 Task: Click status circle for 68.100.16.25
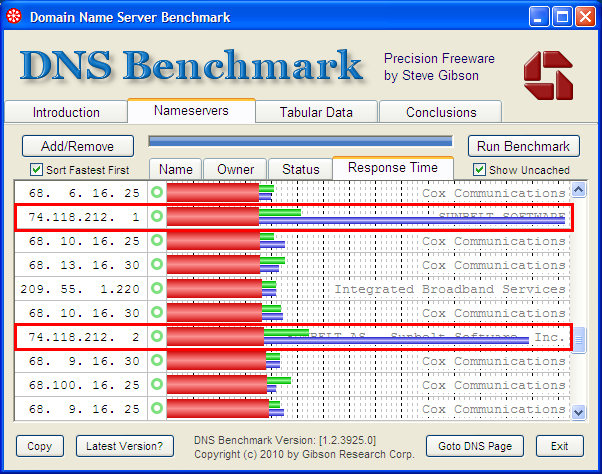(157, 384)
